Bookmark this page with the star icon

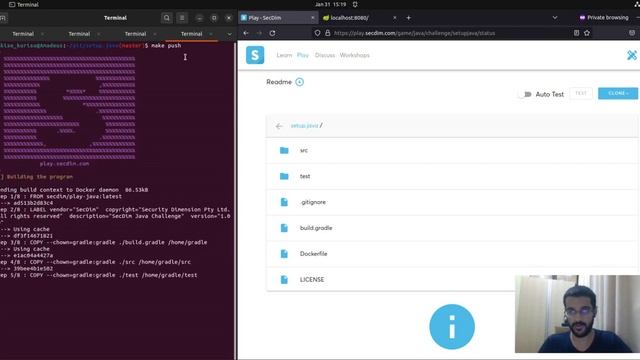587,33
